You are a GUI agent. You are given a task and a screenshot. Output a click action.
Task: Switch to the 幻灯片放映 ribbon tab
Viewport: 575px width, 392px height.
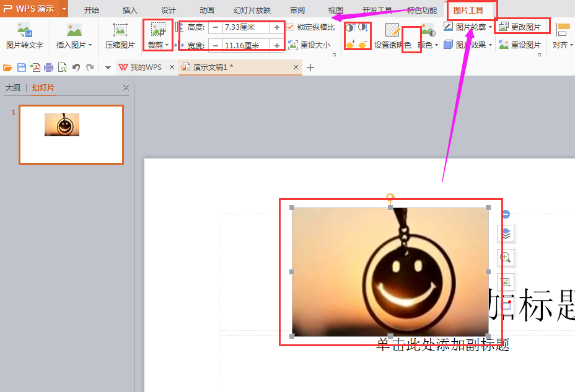(252, 11)
